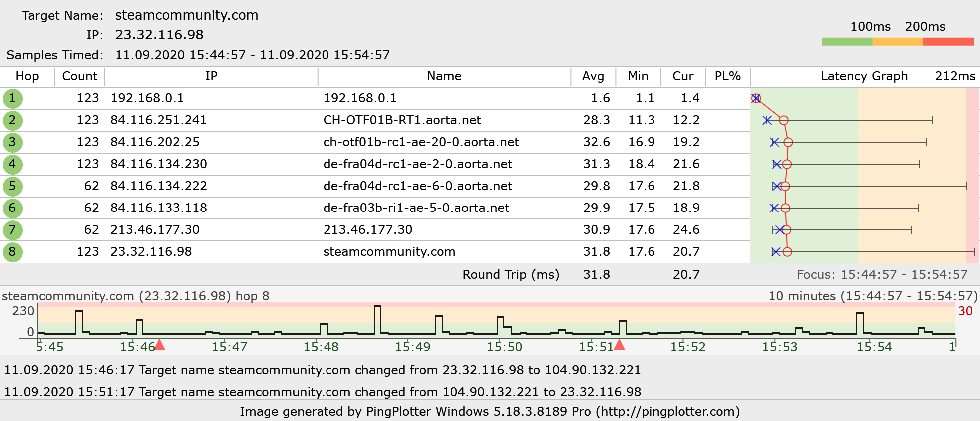Click IP address 213.46.177.30 in hop 7
This screenshot has width=980, height=421.
click(155, 230)
